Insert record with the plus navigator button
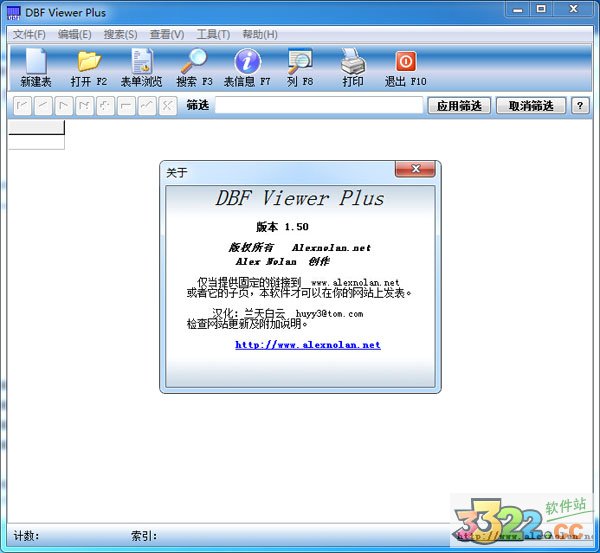 (x=105, y=106)
